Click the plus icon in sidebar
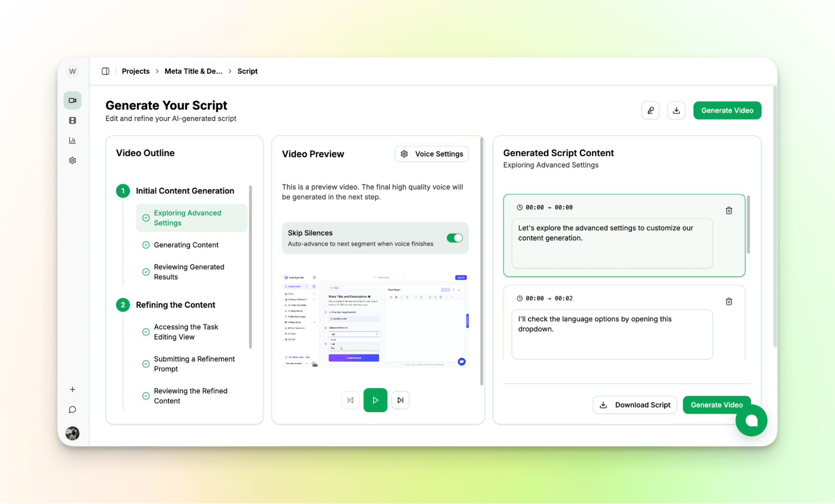The height and width of the screenshot is (504, 835). pyautogui.click(x=72, y=390)
